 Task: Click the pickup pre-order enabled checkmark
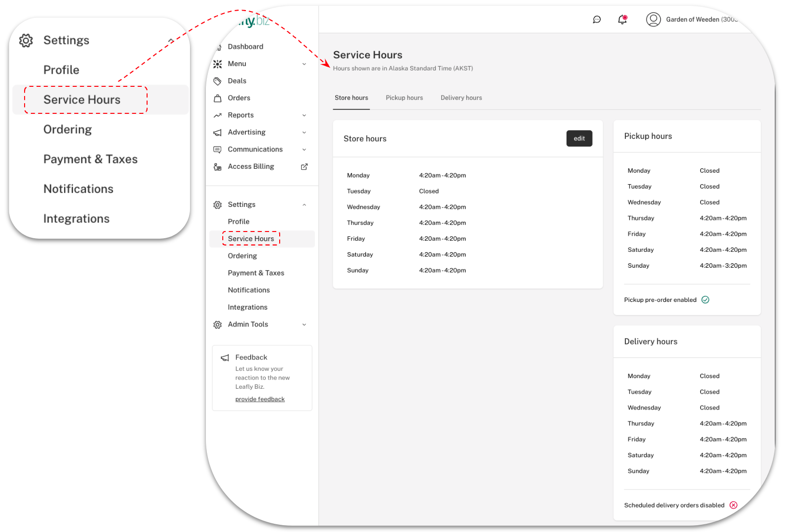coord(705,300)
